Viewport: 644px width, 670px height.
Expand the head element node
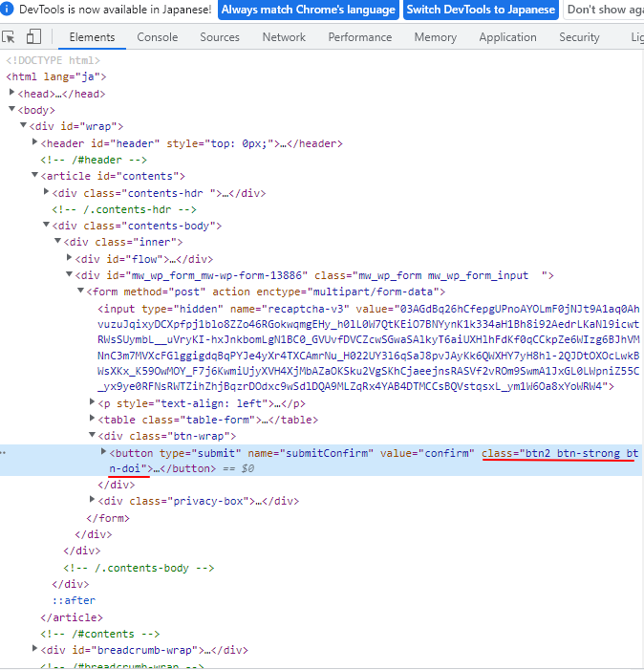(x=11, y=94)
